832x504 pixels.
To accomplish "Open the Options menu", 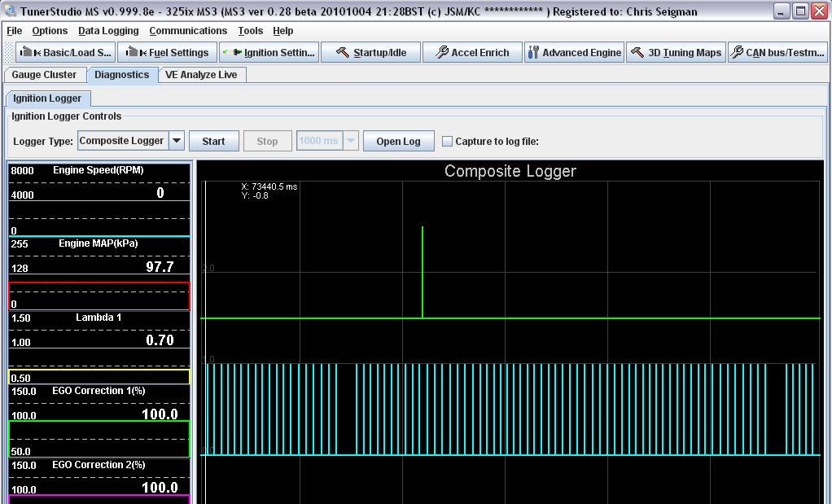I will pyautogui.click(x=50, y=31).
